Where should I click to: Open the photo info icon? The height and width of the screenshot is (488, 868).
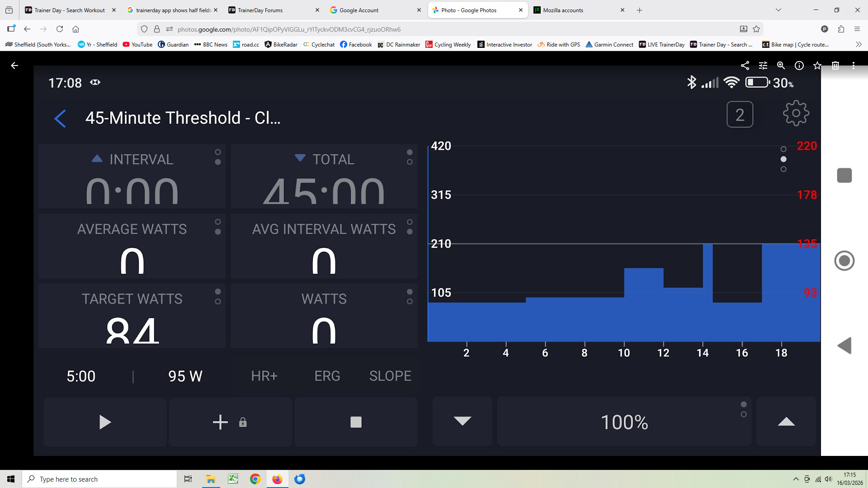click(799, 66)
